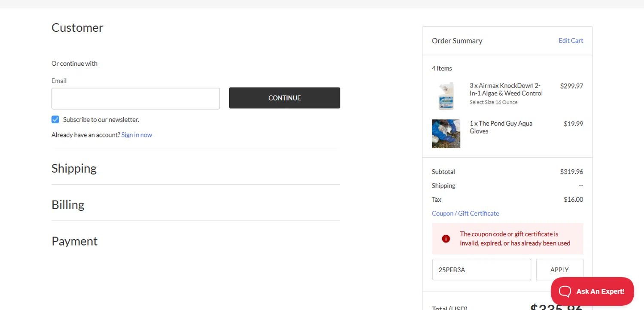Click the CONTINUE button
Image resolution: width=644 pixels, height=310 pixels.
[284, 98]
